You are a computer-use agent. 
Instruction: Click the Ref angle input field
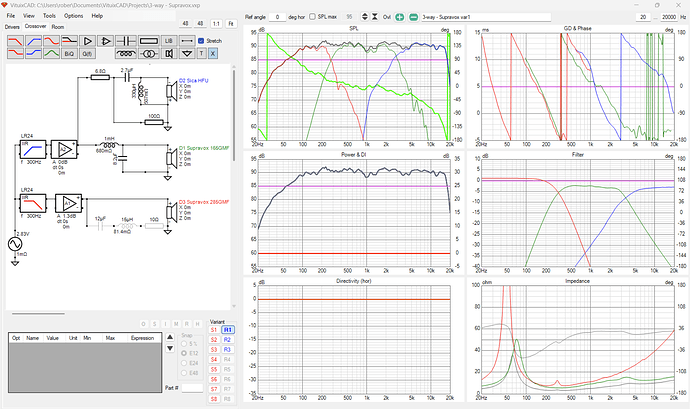tap(277, 17)
